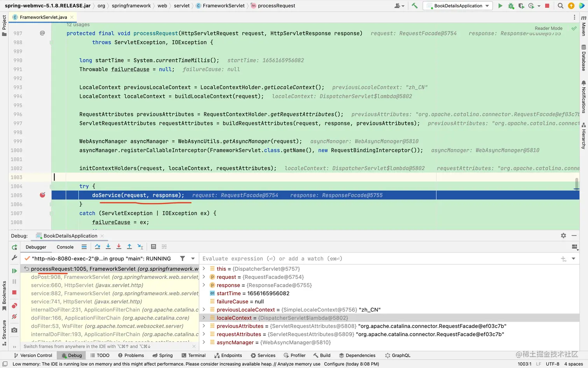This screenshot has width=588, height=368.
Task: Open the Terminal tool window
Action: [193, 355]
